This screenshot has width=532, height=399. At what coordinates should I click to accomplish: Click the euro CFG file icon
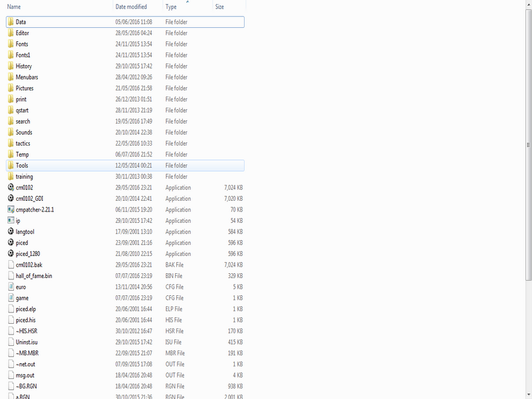11,287
